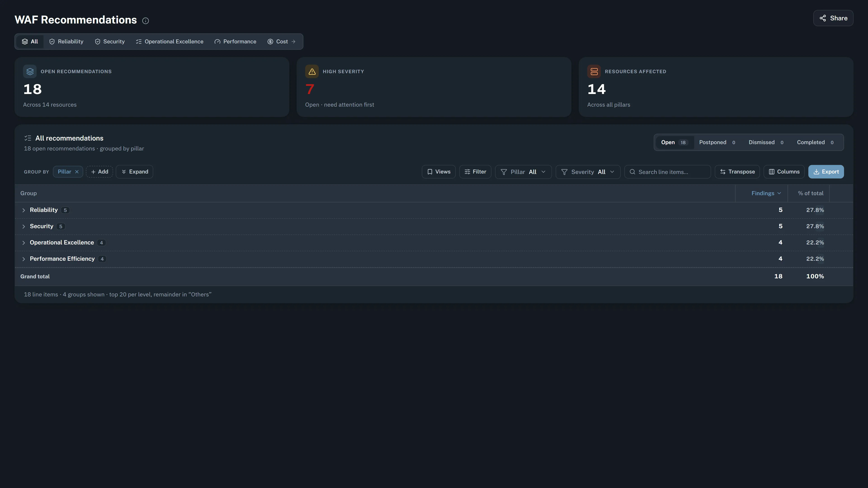Add another group-by field
Image resolution: width=868 pixels, height=488 pixels.
coord(99,172)
